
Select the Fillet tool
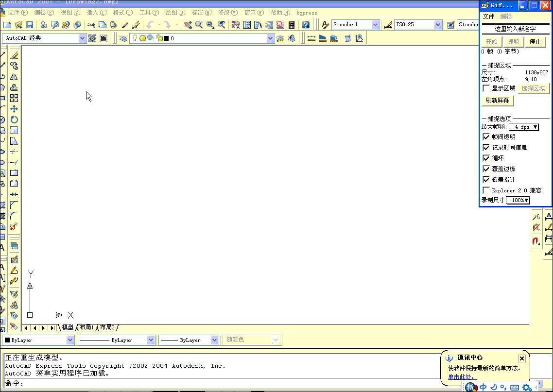click(14, 215)
